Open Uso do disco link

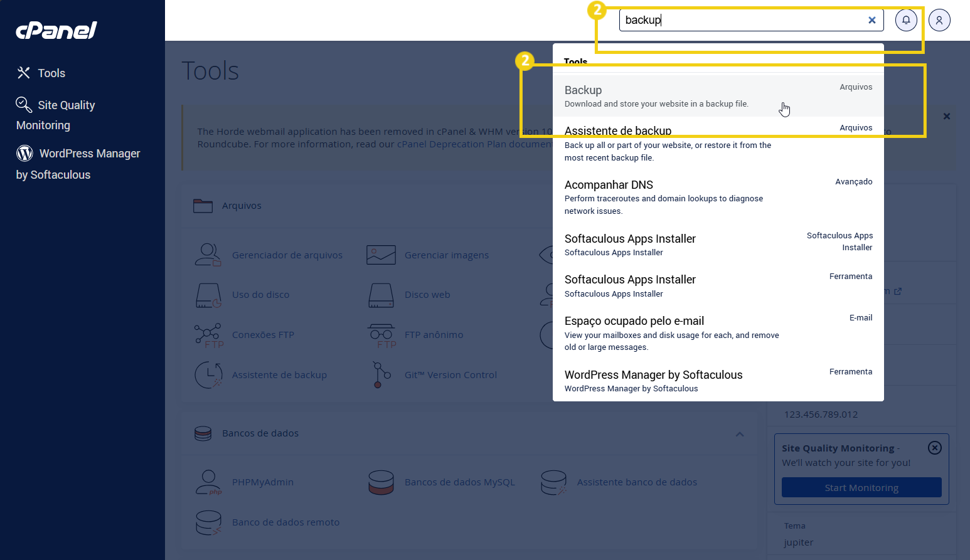point(261,295)
